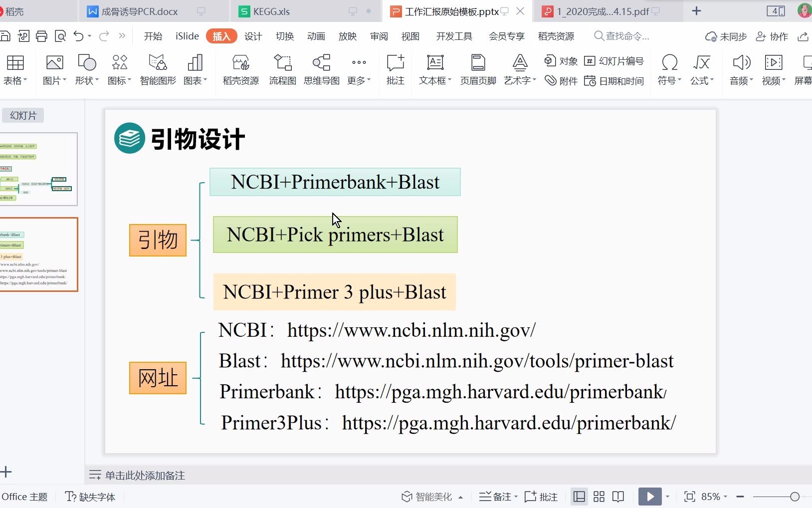Image resolution: width=812 pixels, height=508 pixels.
Task: Open the 图标 icon library
Action: click(x=119, y=70)
